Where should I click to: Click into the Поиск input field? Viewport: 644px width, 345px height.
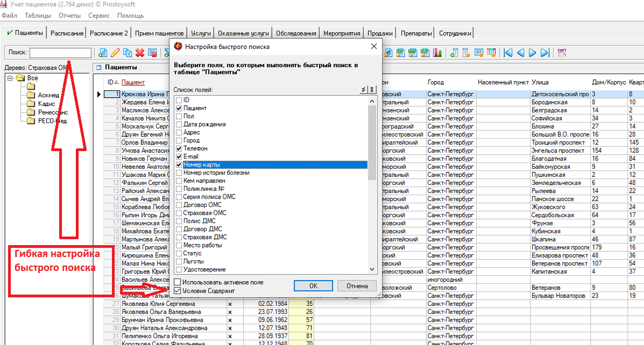pyautogui.click(x=60, y=53)
